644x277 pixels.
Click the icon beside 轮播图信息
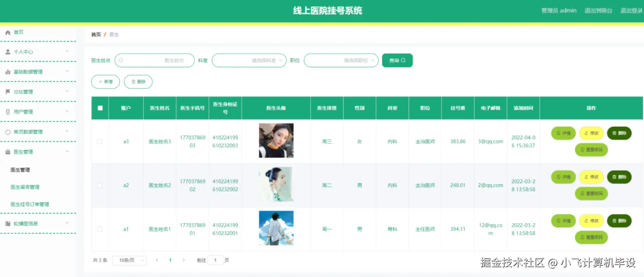point(7,223)
